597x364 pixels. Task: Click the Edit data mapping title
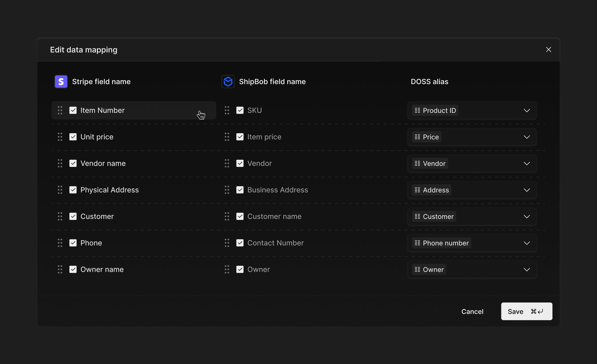coord(83,50)
